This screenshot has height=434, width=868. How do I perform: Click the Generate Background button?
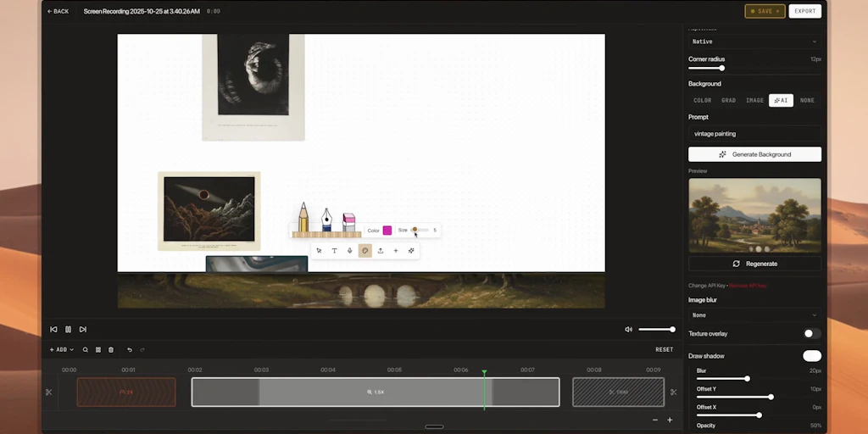tap(754, 154)
